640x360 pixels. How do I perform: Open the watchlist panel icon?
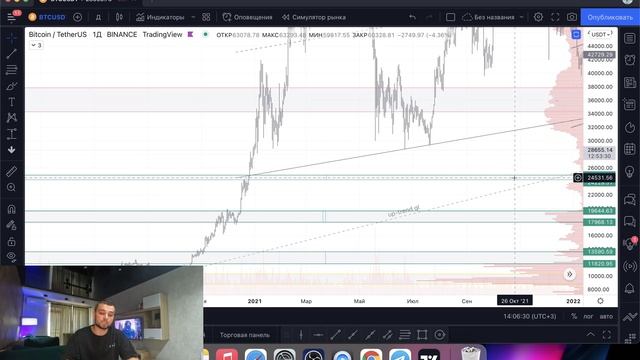point(630,38)
